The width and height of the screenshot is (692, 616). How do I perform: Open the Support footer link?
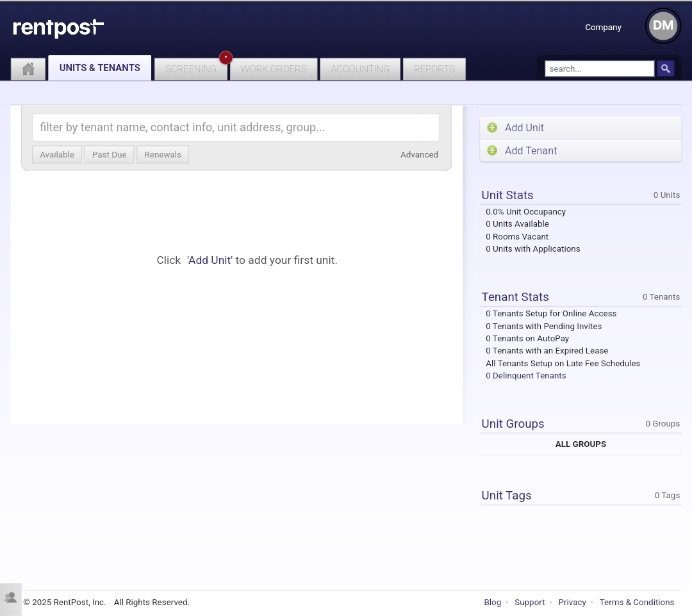point(530,603)
